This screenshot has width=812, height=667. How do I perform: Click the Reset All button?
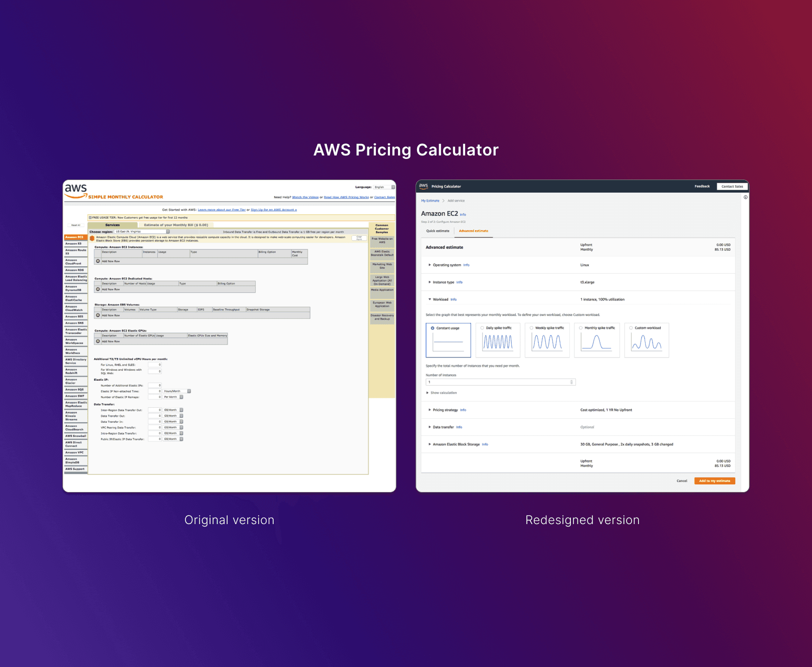pyautogui.click(x=76, y=225)
